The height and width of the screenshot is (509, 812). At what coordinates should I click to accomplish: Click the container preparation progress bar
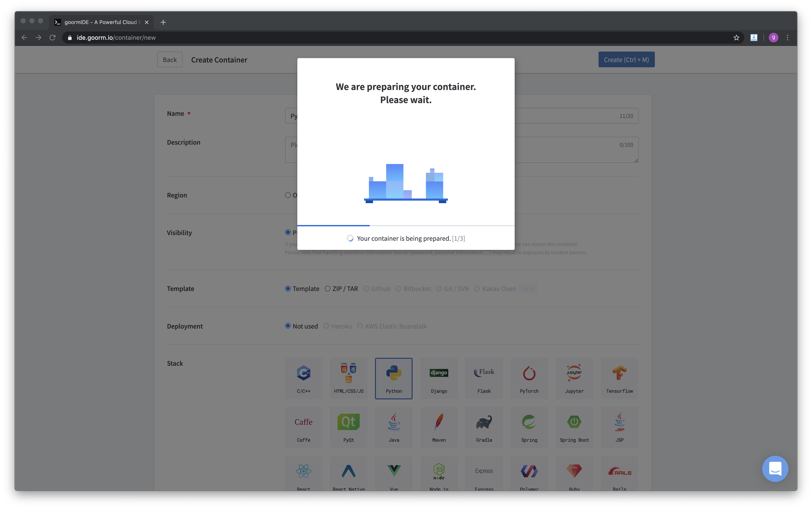pos(405,225)
